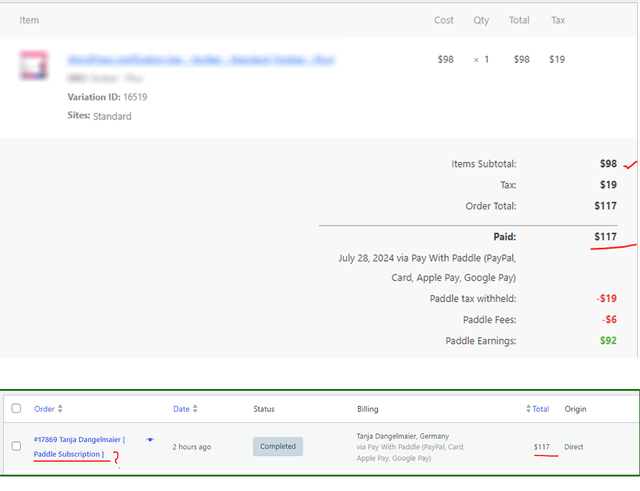Click the Billing column header
This screenshot has height=491, width=640.
[368, 409]
